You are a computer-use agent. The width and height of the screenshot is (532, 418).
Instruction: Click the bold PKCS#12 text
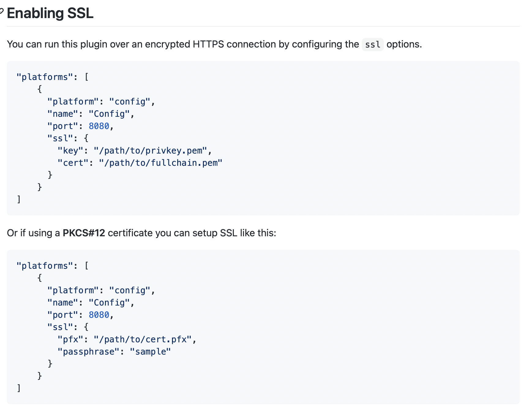[x=84, y=233]
